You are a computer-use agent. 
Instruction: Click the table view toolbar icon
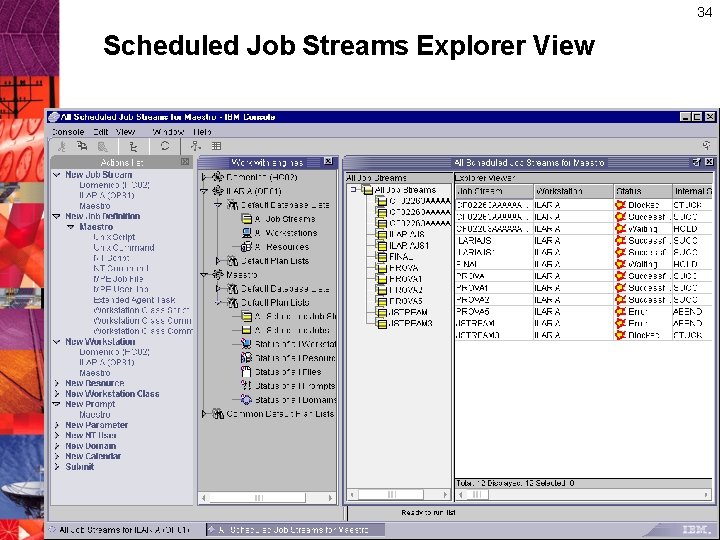pyautogui.click(x=216, y=146)
